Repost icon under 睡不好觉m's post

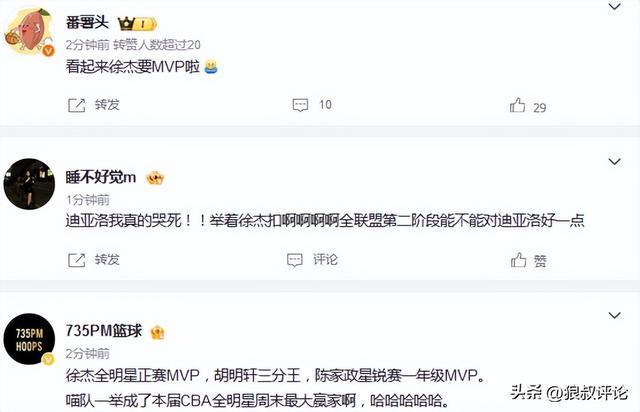pyautogui.click(x=76, y=260)
